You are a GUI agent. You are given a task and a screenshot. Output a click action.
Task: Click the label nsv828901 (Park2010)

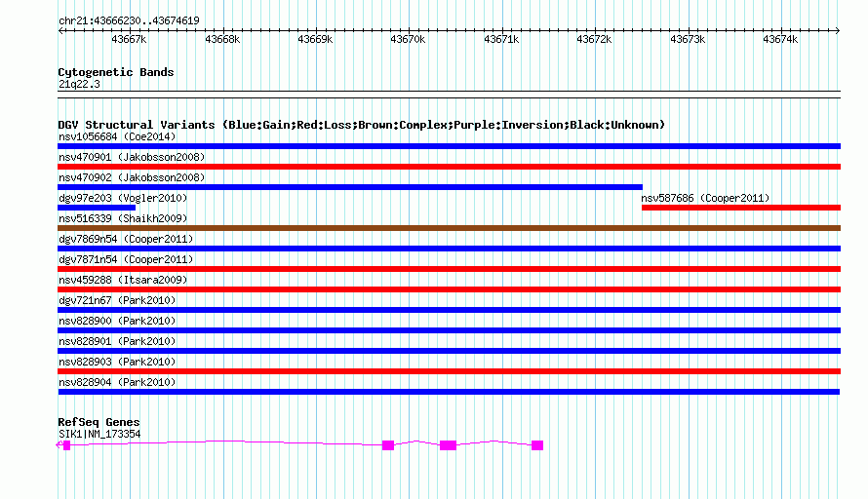(x=117, y=341)
